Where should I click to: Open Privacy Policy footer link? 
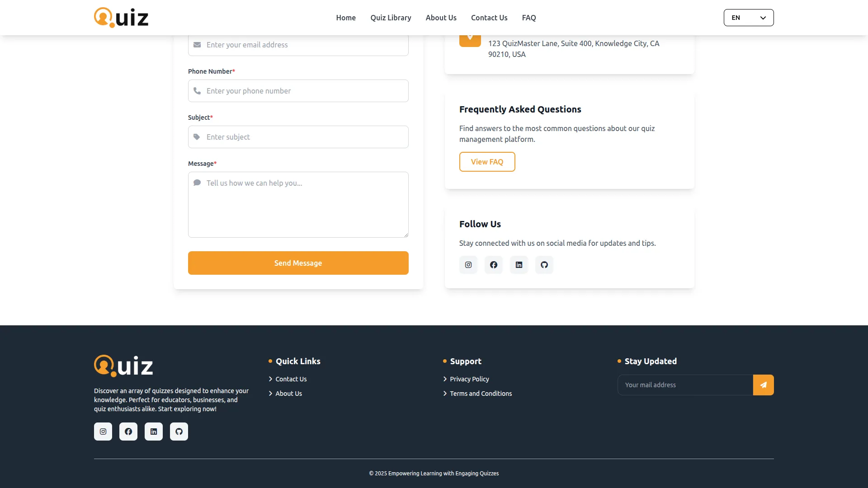tap(469, 379)
